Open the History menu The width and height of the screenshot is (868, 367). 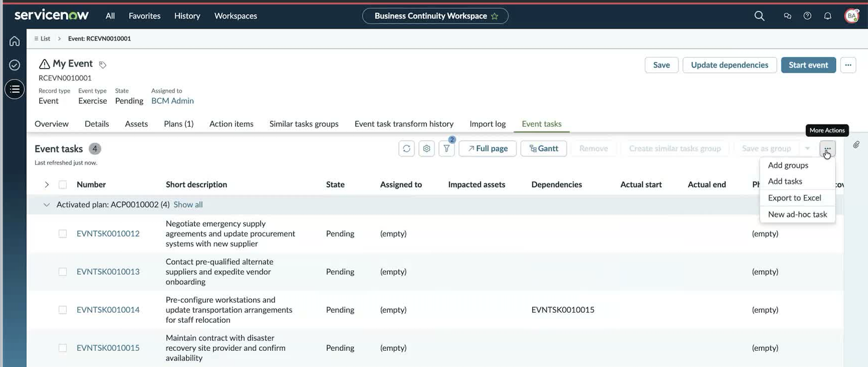(187, 16)
